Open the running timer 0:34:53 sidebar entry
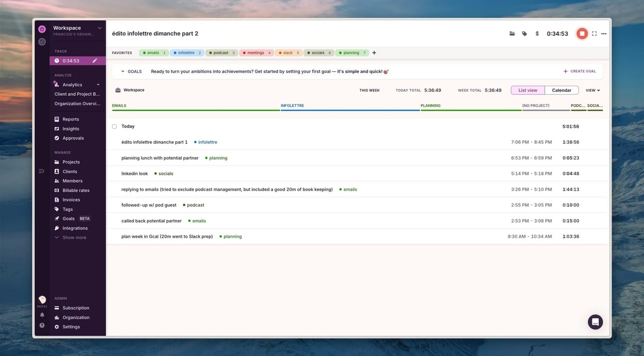Viewport: 644px width, 356px height. click(77, 61)
